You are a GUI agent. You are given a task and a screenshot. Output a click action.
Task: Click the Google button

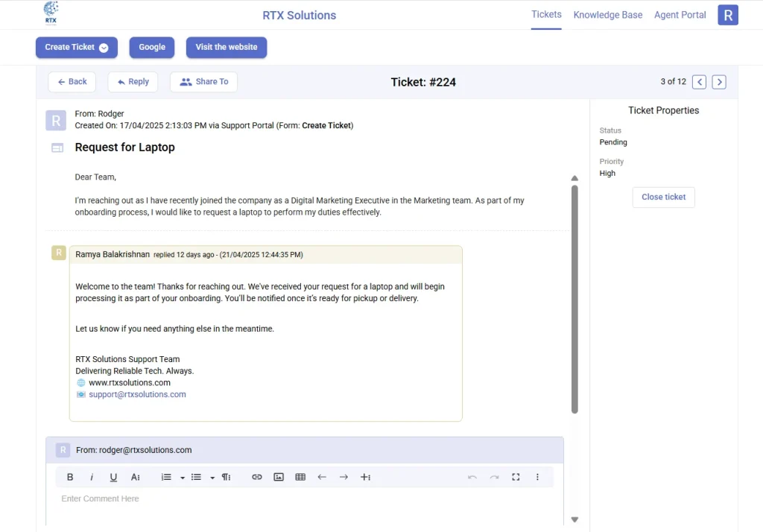[152, 47]
